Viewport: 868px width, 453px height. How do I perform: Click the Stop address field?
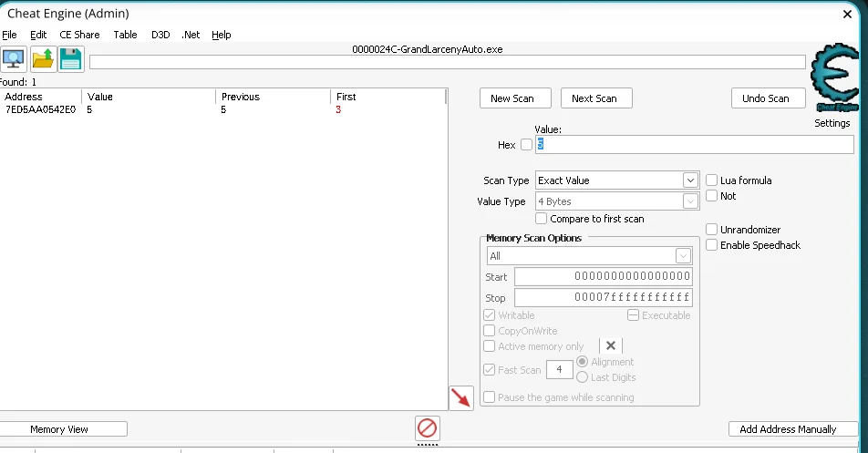point(603,297)
